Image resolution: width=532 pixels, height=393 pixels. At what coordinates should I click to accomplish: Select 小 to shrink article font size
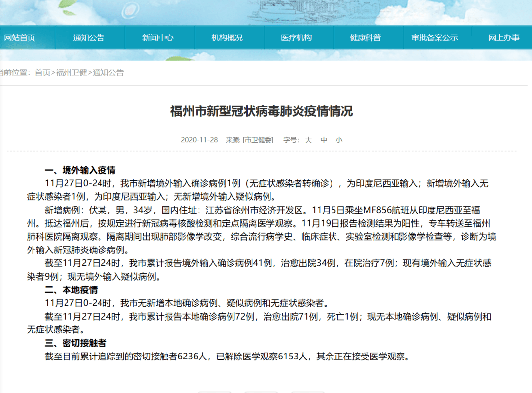(x=339, y=140)
